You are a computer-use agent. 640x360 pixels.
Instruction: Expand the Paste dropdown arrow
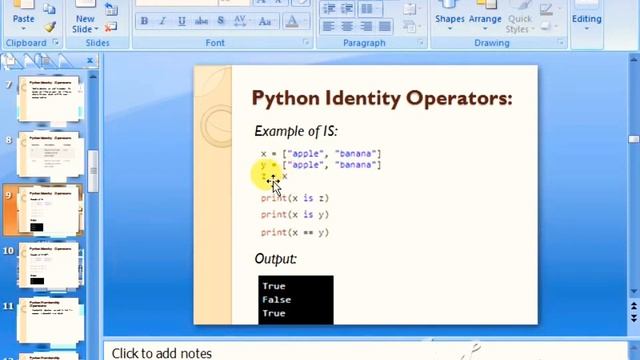23,29
